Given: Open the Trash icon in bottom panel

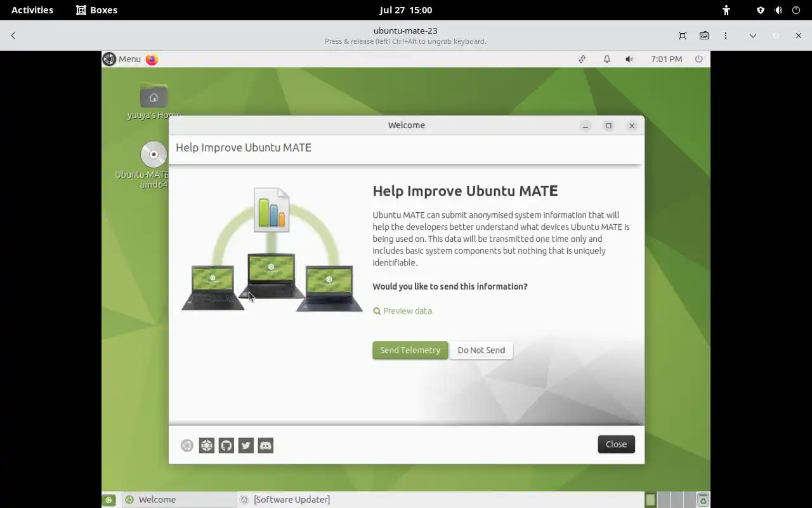Looking at the screenshot, I should tap(703, 500).
